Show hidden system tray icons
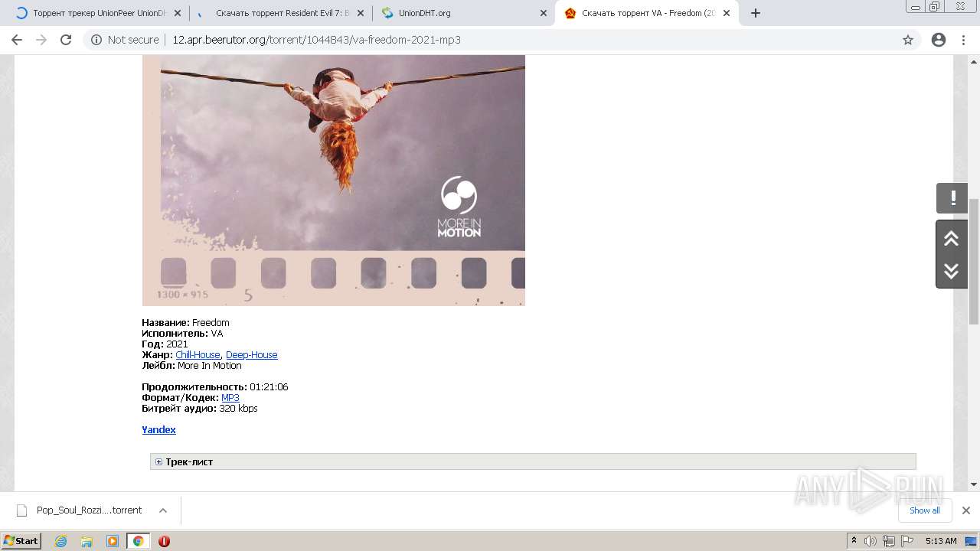980x551 pixels. (854, 541)
